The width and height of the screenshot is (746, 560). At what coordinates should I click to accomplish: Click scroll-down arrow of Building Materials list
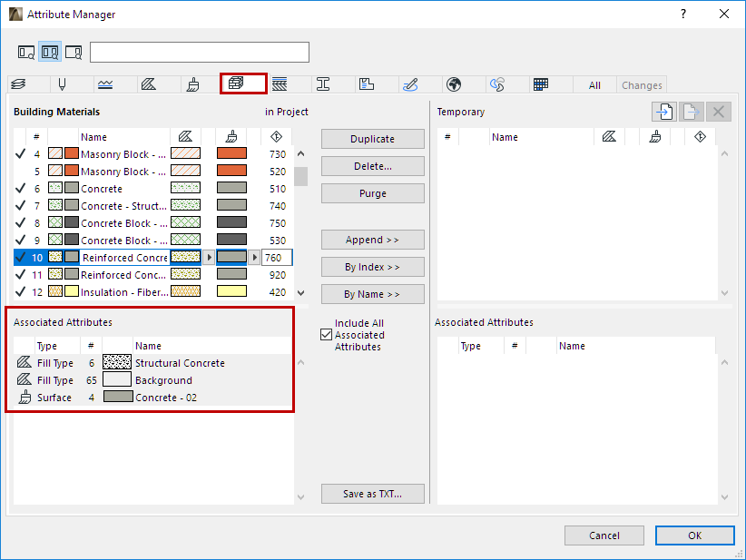(x=300, y=292)
